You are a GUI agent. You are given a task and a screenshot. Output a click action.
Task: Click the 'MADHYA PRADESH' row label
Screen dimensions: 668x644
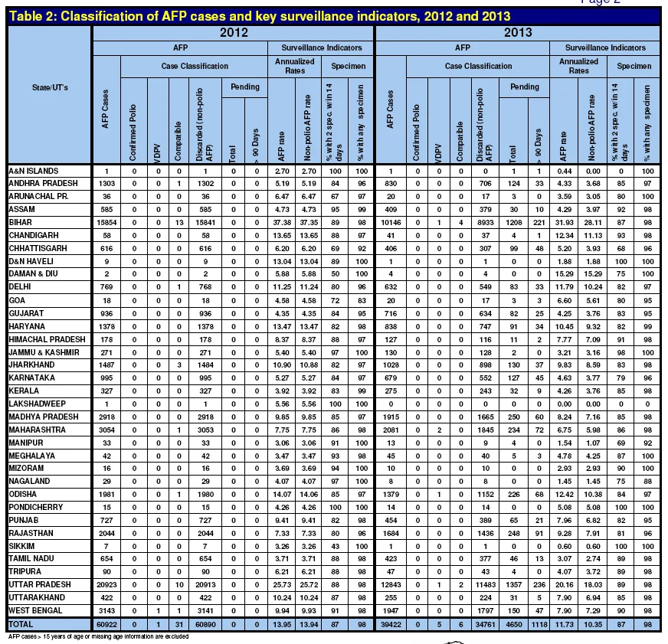point(44,417)
